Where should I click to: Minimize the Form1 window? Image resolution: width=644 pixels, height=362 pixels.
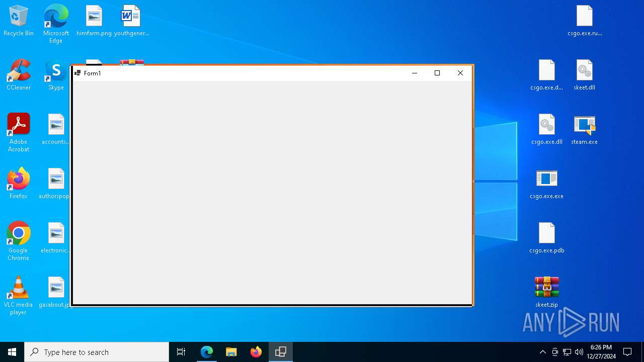pos(414,73)
